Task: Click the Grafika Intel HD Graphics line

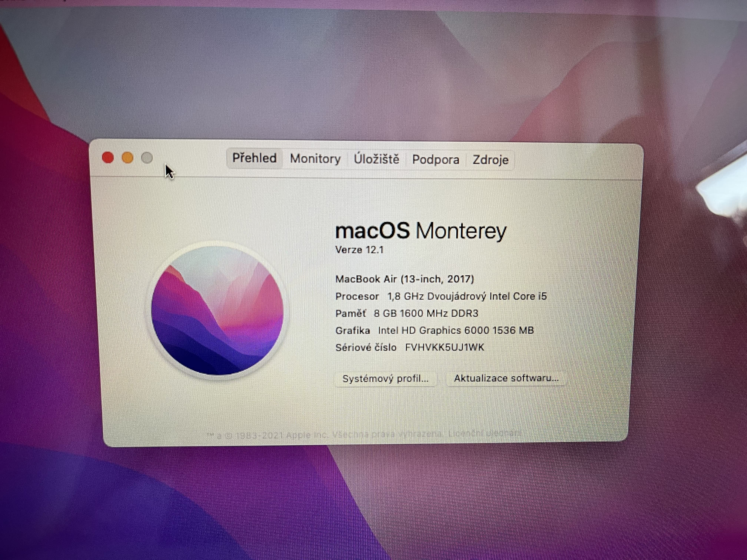Action: pyautogui.click(x=434, y=330)
